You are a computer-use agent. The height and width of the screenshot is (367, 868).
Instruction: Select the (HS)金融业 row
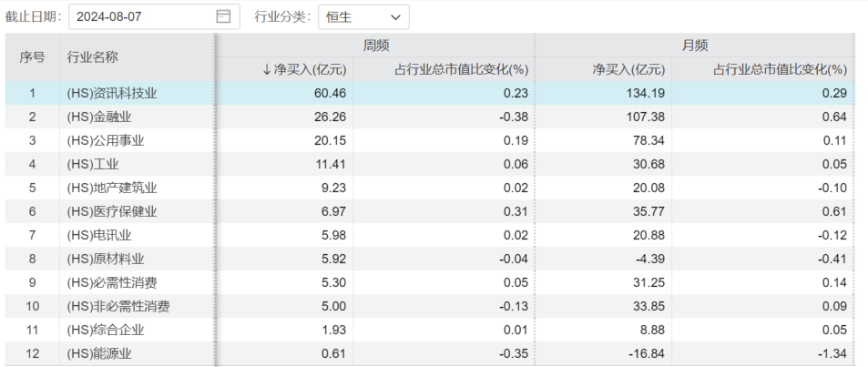click(x=100, y=117)
